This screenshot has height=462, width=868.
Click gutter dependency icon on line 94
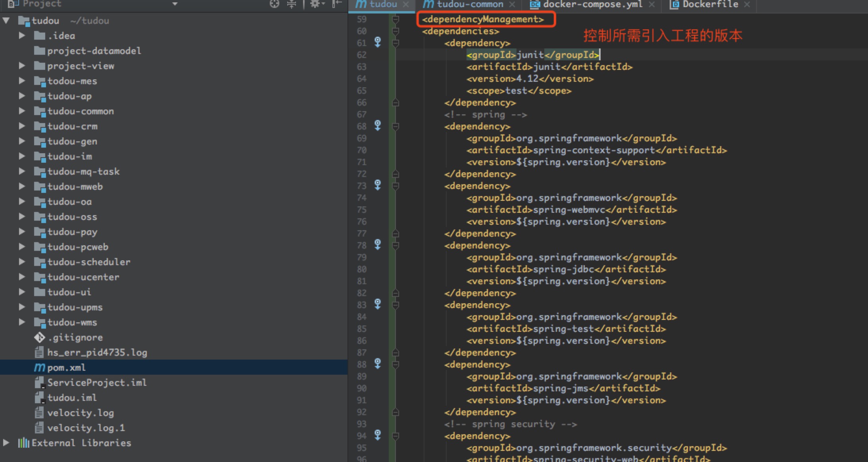tap(378, 435)
